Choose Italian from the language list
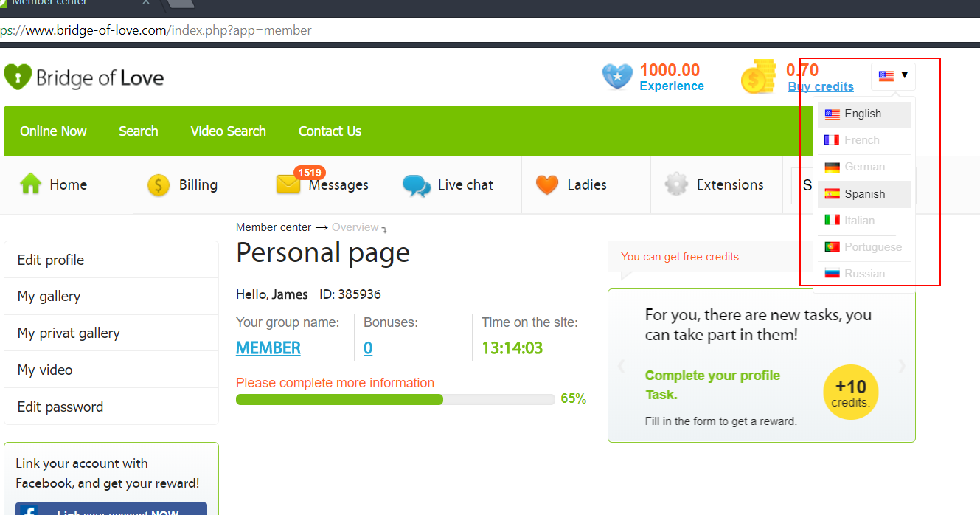Viewport: 980px width, 515px height. click(864, 221)
